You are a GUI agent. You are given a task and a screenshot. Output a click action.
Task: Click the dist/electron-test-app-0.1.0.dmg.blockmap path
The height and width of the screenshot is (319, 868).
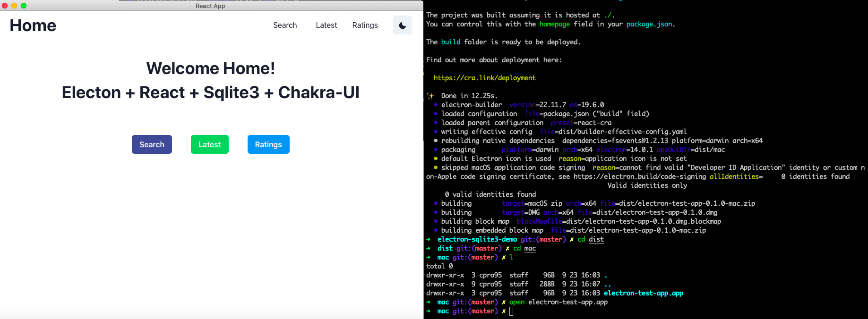click(x=644, y=221)
